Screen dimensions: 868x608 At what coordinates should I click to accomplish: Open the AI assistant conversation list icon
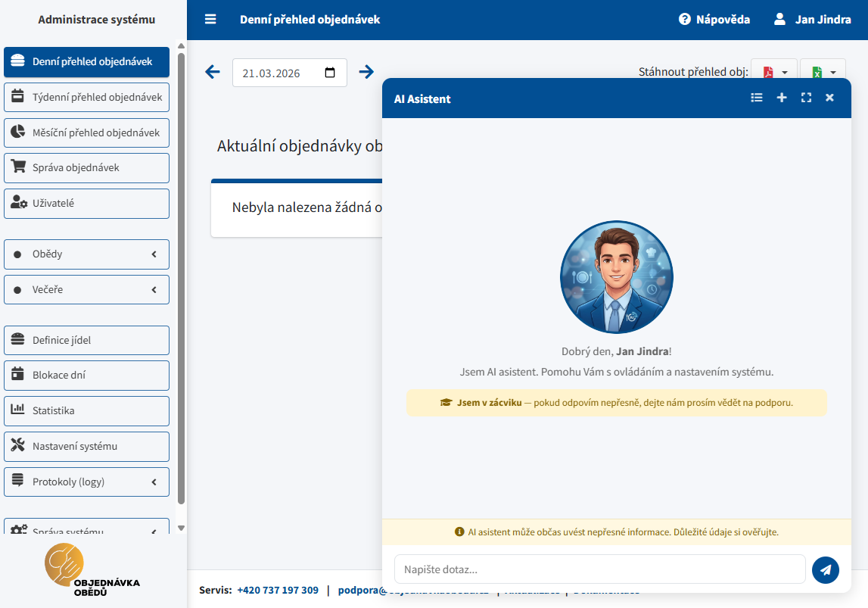point(757,98)
